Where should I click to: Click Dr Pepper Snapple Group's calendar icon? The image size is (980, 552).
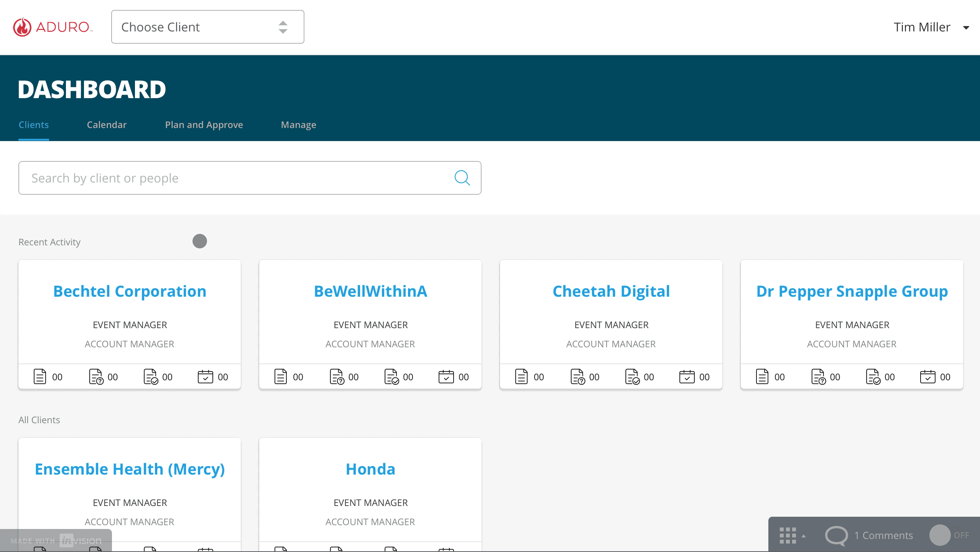927,376
